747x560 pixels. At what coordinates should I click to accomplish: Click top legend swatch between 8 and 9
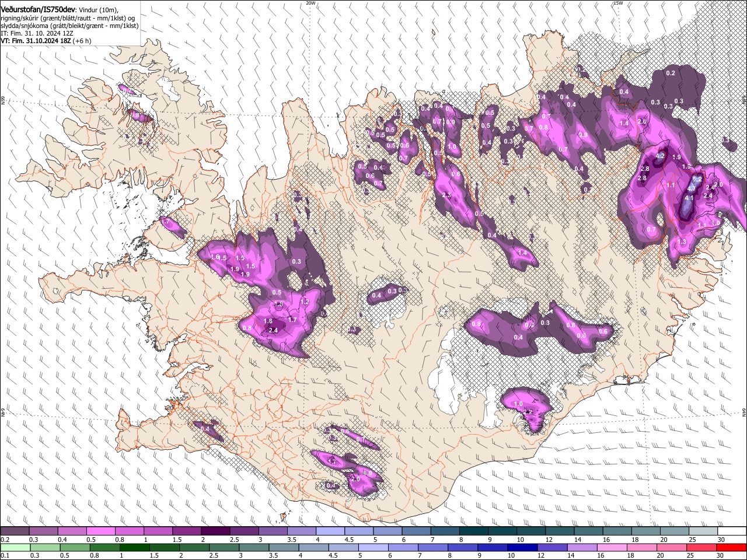[x=474, y=531]
